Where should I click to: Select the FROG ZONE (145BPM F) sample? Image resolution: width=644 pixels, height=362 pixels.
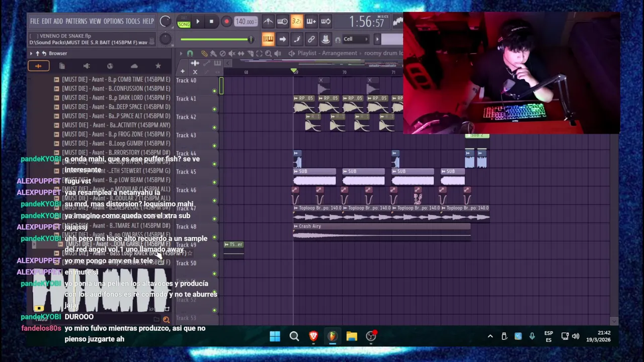pyautogui.click(x=112, y=134)
